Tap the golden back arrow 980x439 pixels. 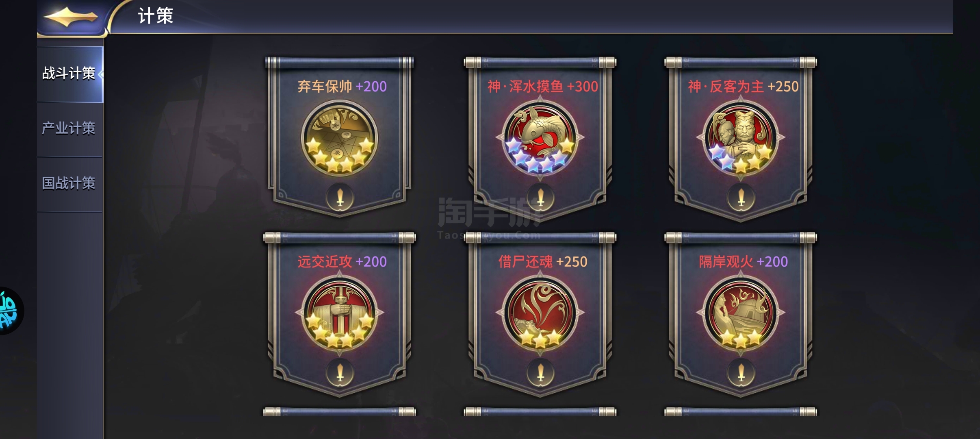(71, 17)
